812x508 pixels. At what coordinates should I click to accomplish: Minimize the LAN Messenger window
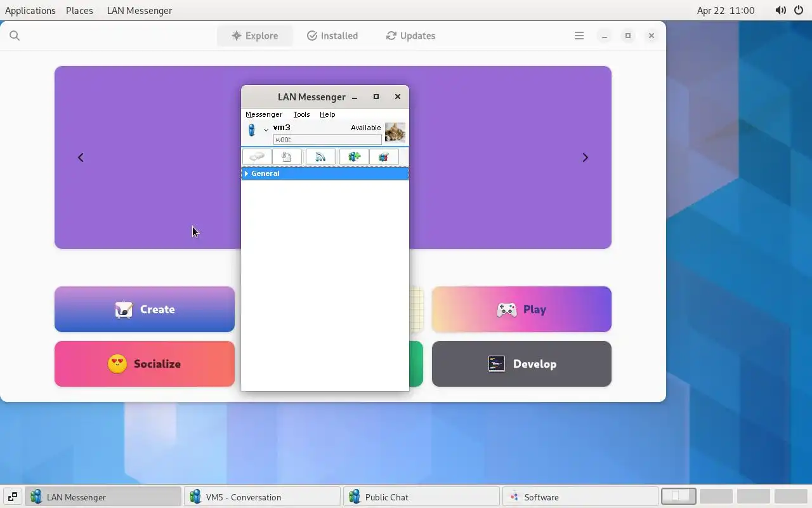click(355, 97)
